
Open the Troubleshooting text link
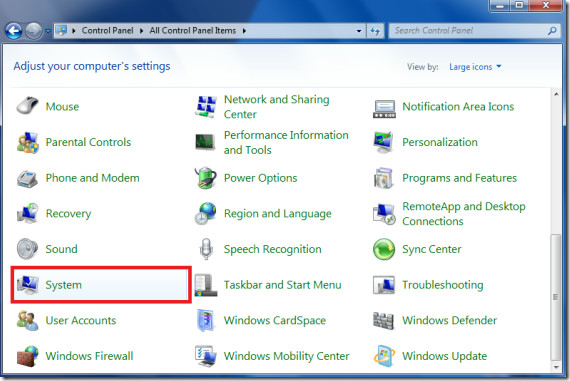(443, 285)
